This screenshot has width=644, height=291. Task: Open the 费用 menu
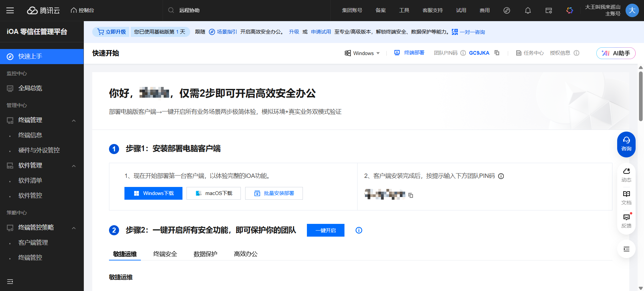(x=485, y=10)
